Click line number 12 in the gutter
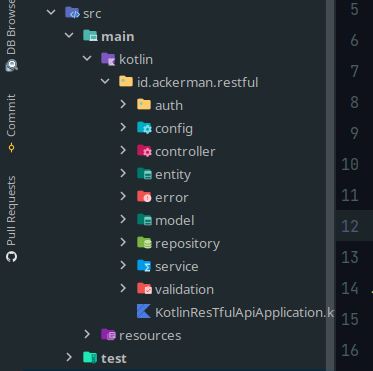 click(x=350, y=226)
